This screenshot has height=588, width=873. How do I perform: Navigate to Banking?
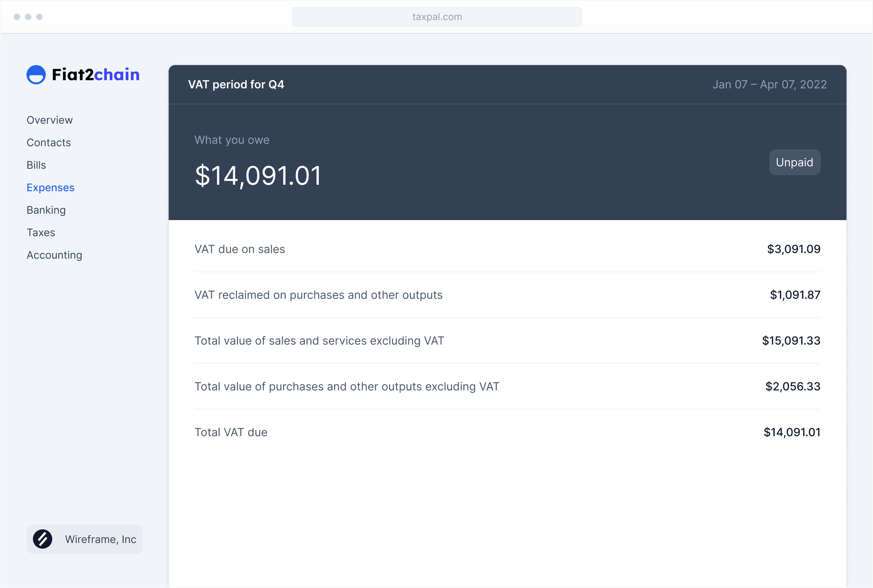[46, 210]
